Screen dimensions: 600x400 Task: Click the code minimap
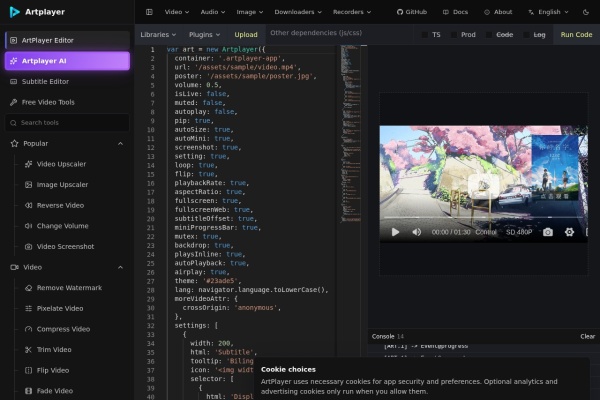(351, 134)
